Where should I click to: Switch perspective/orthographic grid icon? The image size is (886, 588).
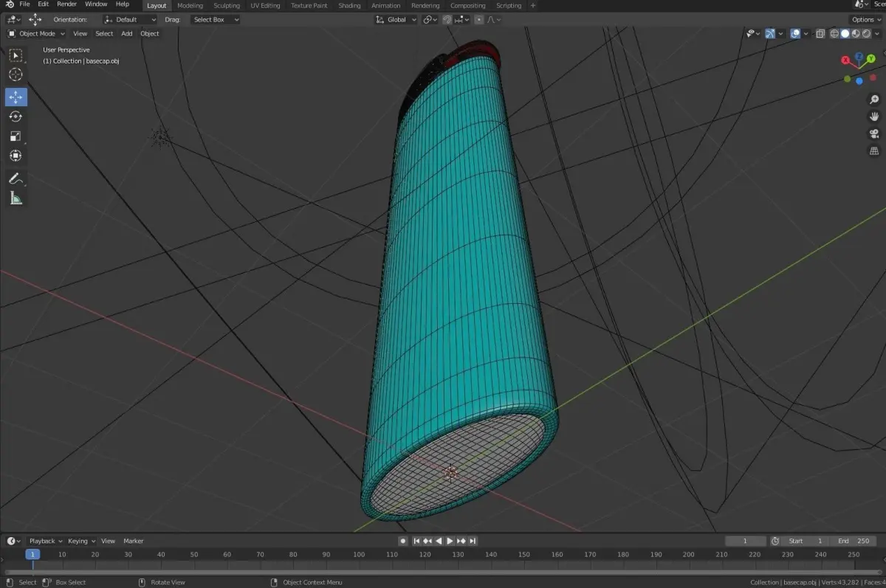click(874, 151)
